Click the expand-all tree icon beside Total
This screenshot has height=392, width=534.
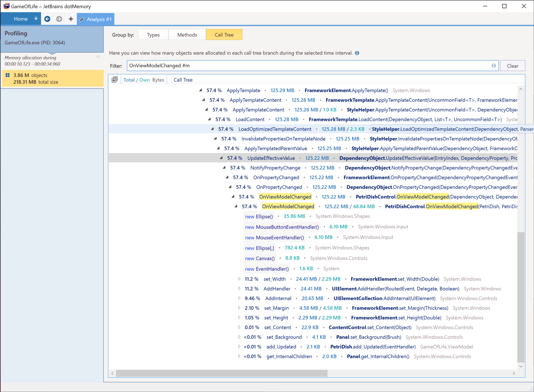point(114,80)
